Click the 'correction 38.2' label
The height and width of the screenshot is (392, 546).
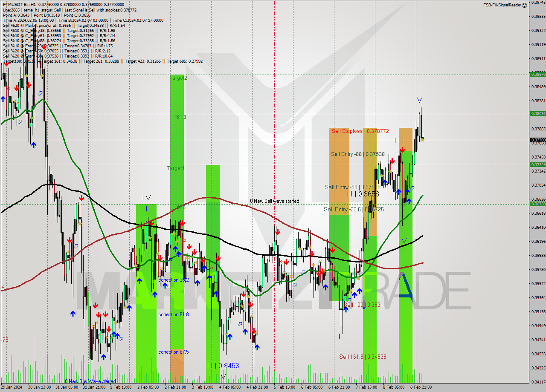pyautogui.click(x=174, y=280)
